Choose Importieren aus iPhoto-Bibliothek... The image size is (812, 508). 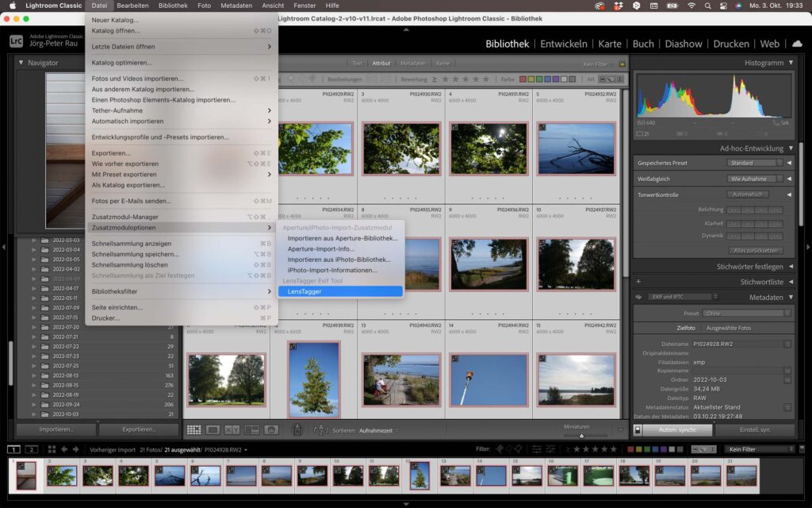pyautogui.click(x=340, y=260)
